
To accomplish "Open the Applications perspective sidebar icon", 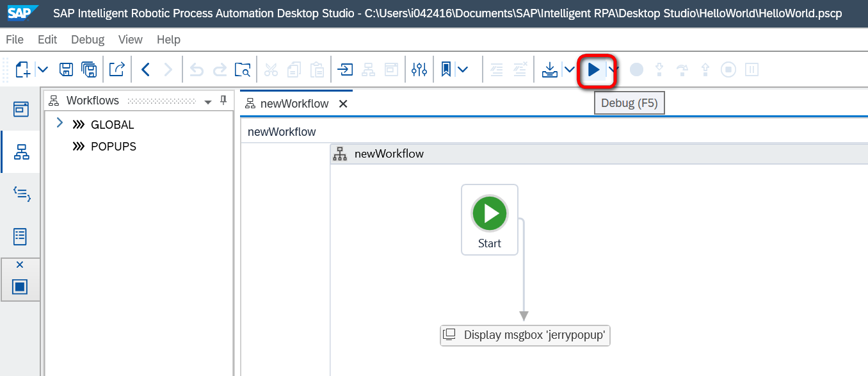I will tap(21, 108).
